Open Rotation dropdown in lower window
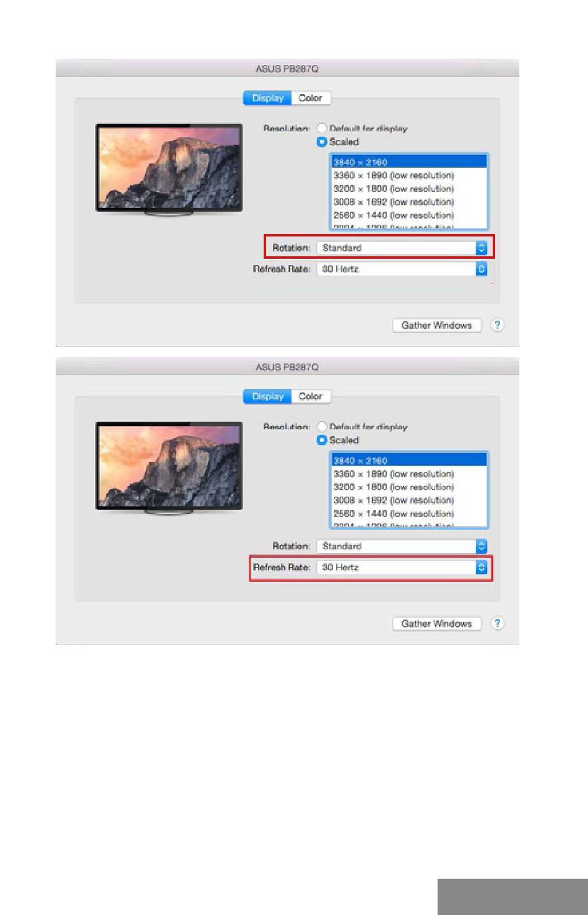The image size is (588, 915). coord(402,546)
